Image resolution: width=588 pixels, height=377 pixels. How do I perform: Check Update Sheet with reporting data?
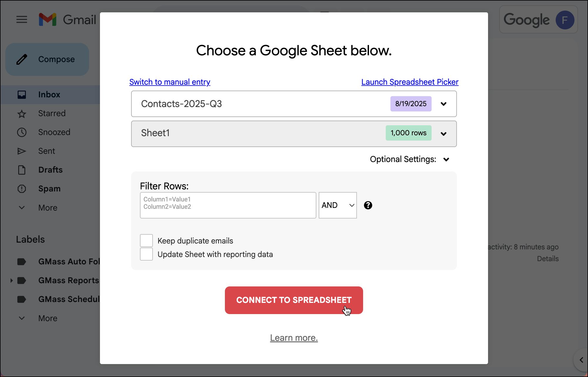coord(146,254)
